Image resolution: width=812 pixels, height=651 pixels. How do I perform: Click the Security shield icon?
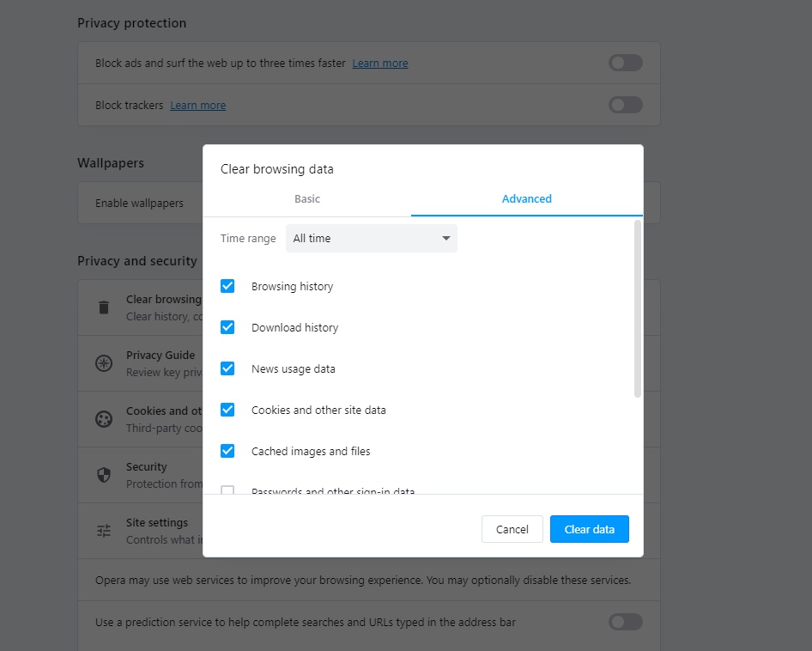click(x=104, y=475)
